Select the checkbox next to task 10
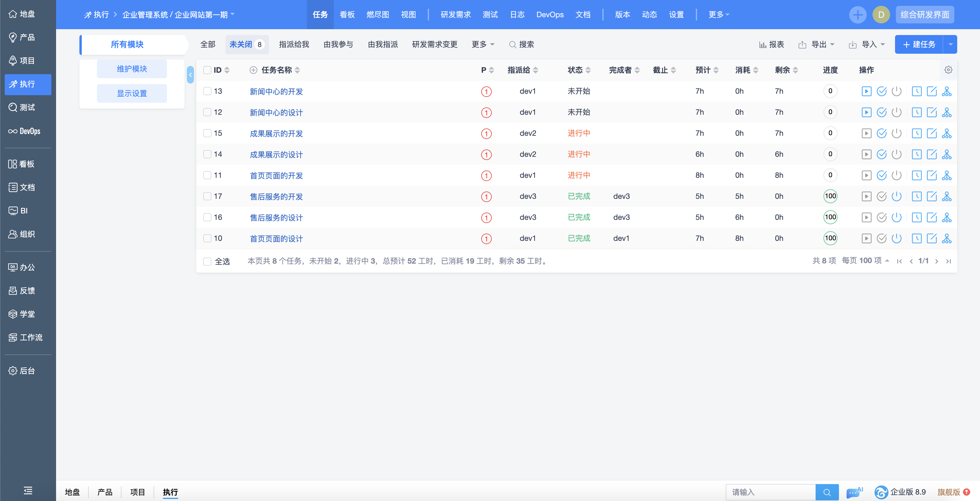 207,238
